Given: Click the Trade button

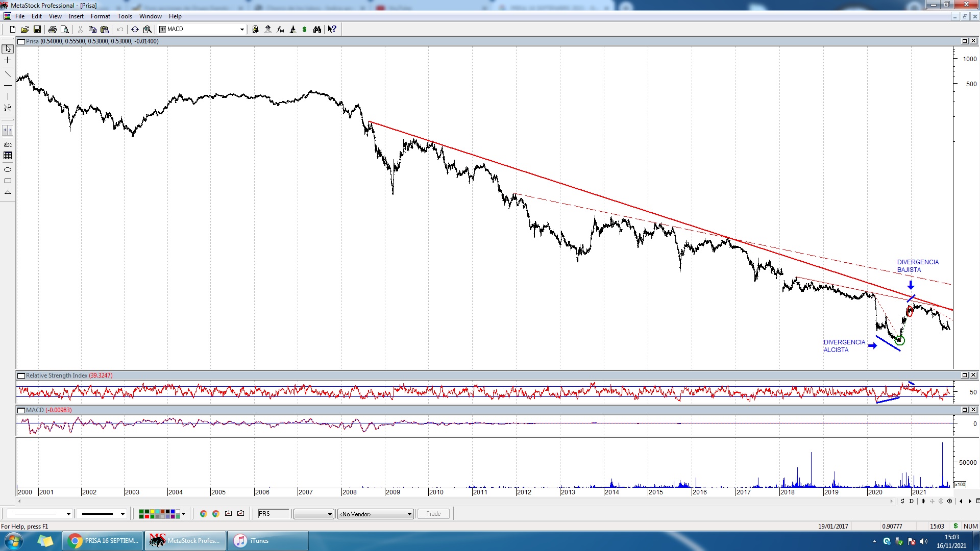Looking at the screenshot, I should (433, 514).
